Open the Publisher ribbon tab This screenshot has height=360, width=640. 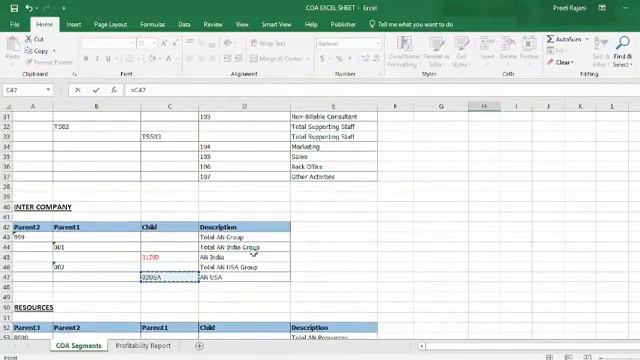coord(343,24)
